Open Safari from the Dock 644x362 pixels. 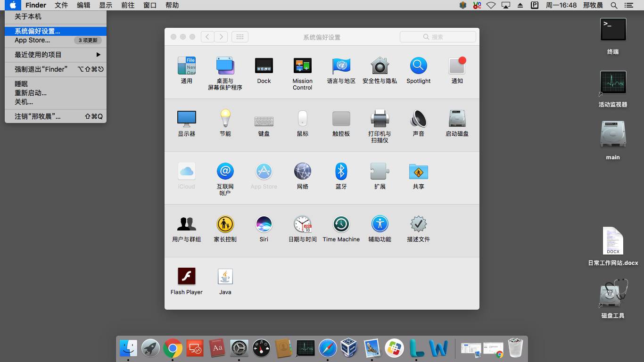coord(328,349)
